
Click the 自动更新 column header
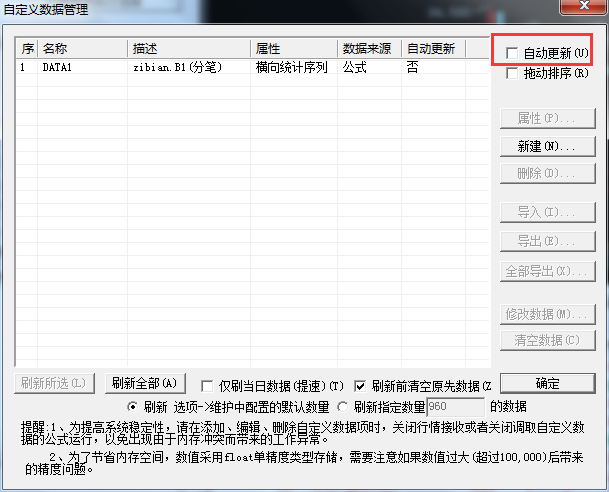tap(434, 49)
